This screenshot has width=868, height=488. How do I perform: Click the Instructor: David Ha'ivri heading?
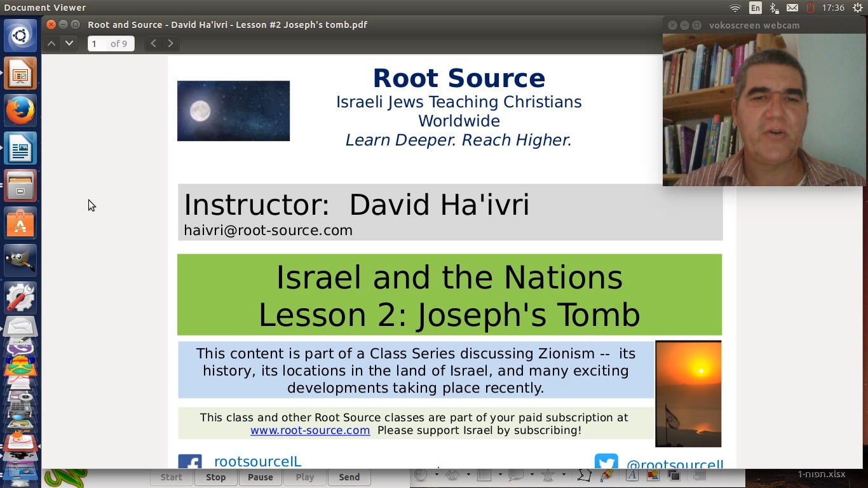click(356, 205)
